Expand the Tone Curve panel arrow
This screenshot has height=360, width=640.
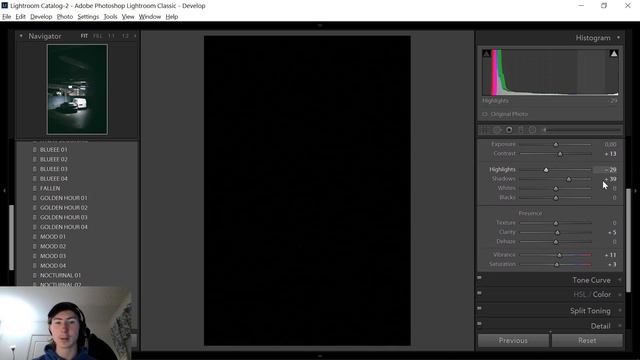(620, 280)
